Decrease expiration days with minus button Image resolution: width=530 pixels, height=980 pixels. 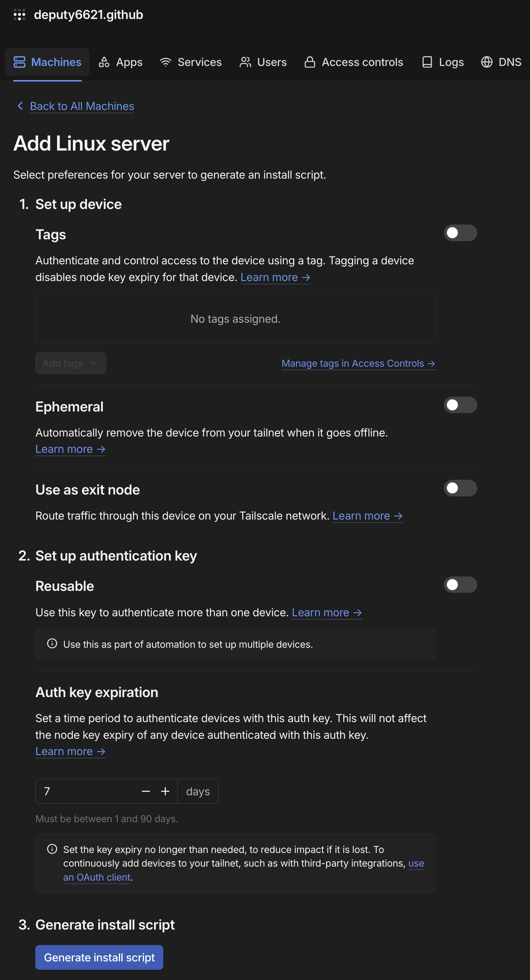point(146,792)
